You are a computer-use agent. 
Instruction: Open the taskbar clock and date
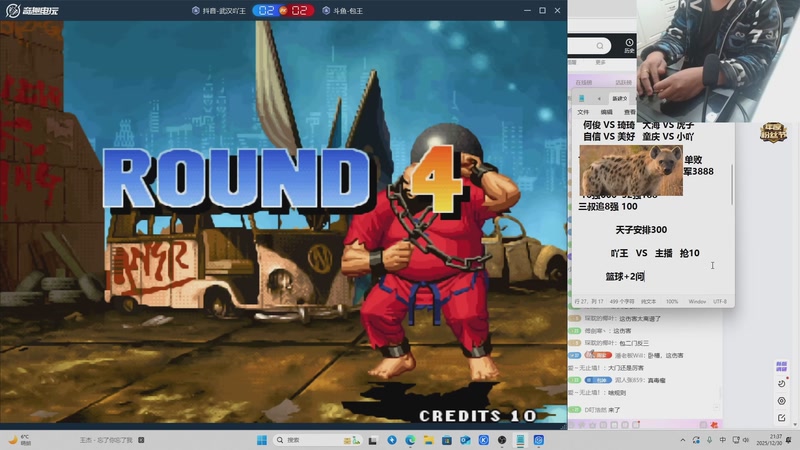pyautogui.click(x=768, y=440)
